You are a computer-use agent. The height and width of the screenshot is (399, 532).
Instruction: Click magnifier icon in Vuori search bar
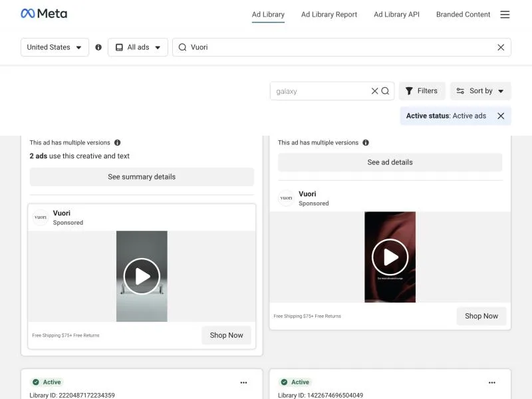tap(182, 47)
